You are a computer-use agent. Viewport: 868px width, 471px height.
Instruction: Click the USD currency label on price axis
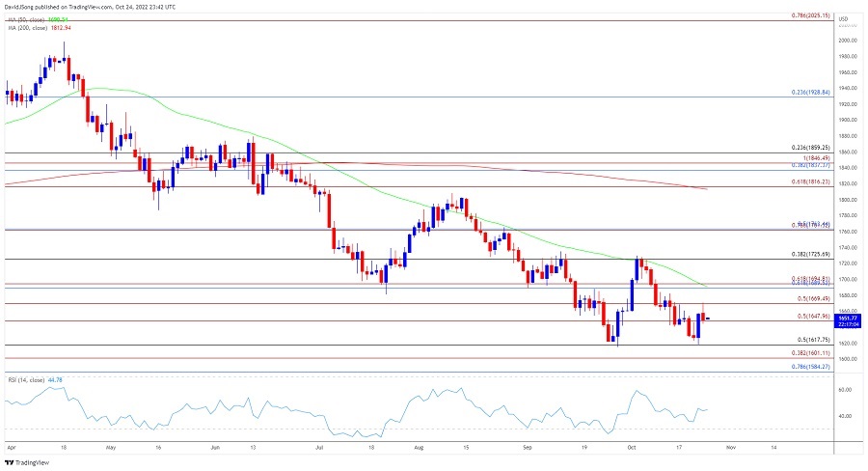coord(843,19)
